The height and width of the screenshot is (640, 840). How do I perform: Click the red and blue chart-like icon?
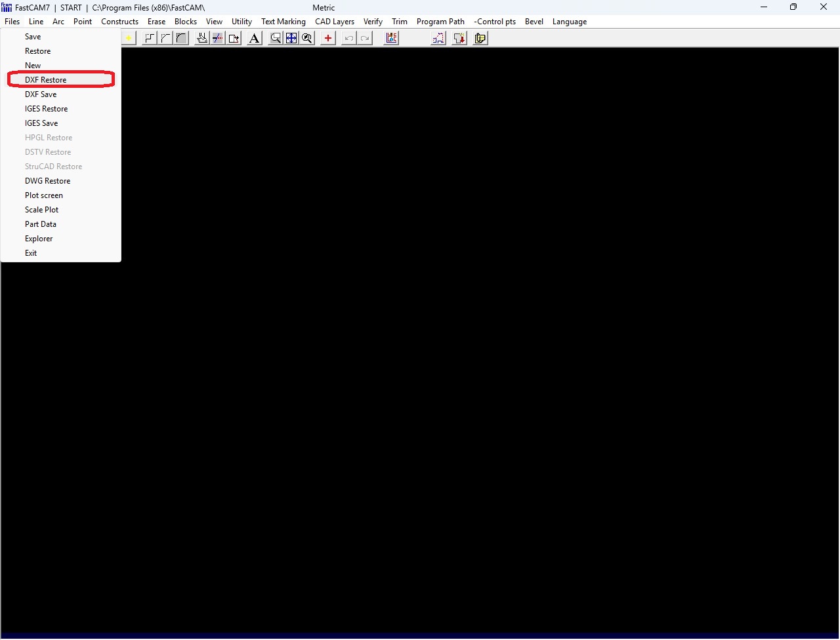391,38
